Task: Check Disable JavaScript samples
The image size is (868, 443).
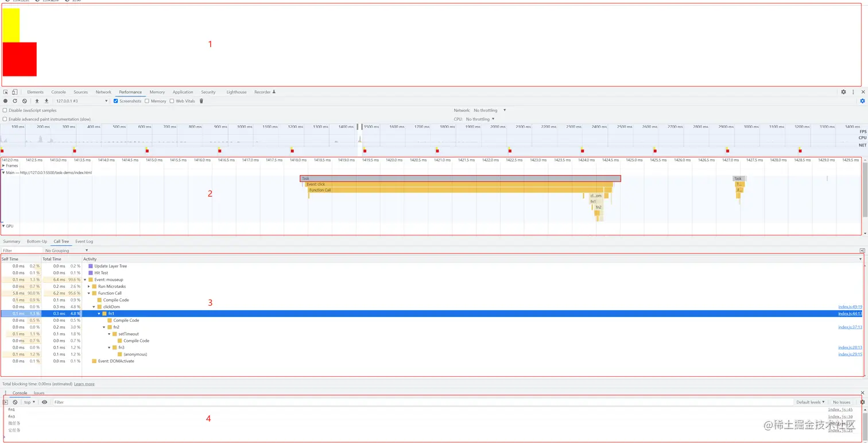Action: pyautogui.click(x=5, y=110)
